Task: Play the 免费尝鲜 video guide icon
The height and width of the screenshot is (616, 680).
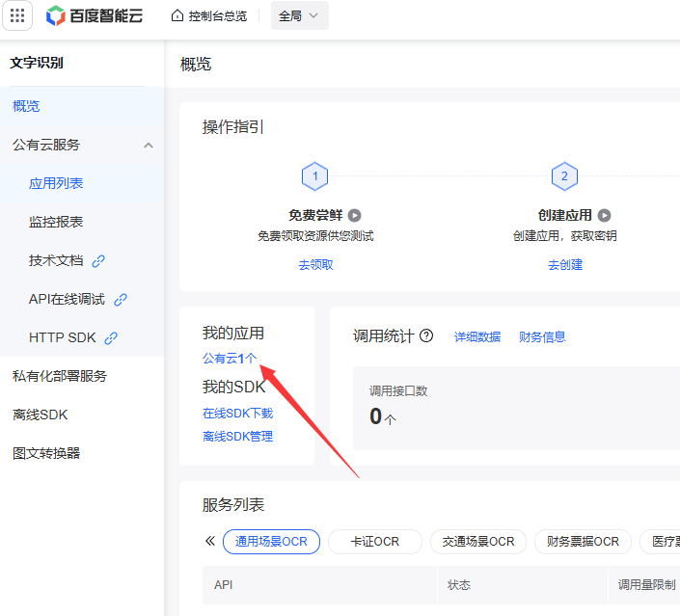Action: 355,216
